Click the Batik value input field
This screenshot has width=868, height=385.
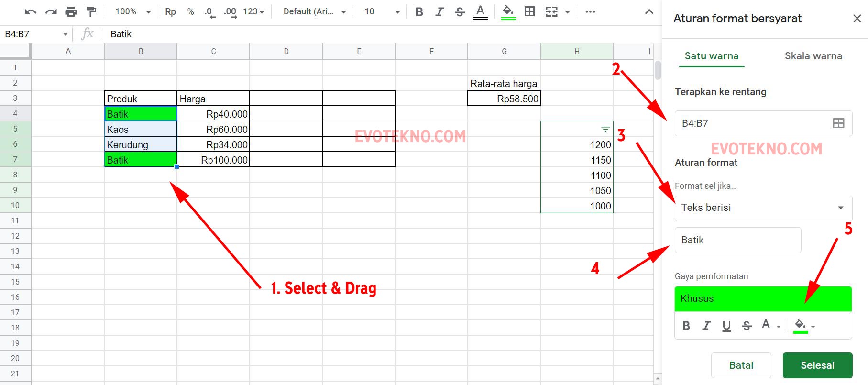pos(737,240)
